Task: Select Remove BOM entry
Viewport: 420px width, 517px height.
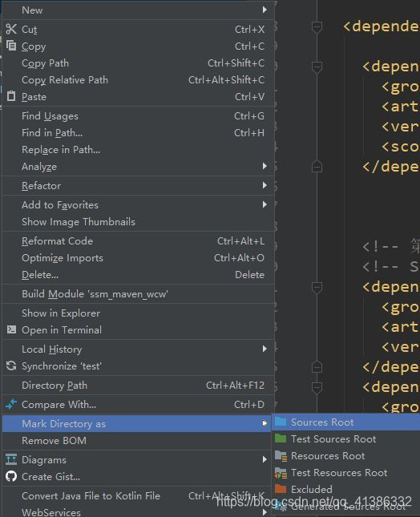Action: [138, 440]
